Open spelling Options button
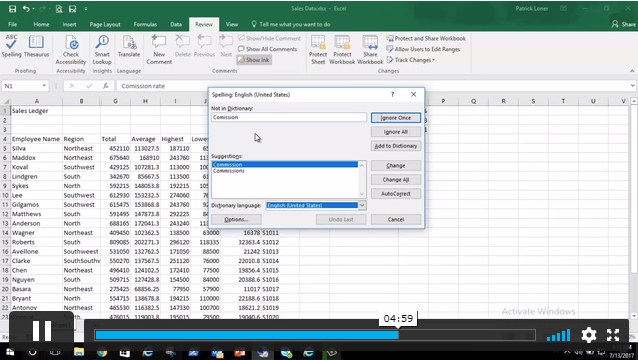638x360 pixels. pyautogui.click(x=236, y=219)
